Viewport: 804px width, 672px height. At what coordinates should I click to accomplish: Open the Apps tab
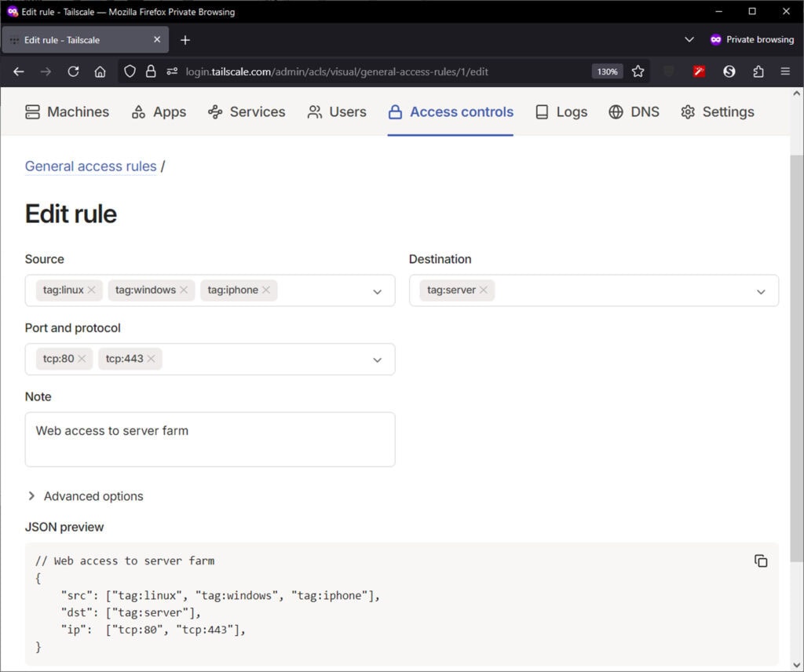tap(159, 111)
